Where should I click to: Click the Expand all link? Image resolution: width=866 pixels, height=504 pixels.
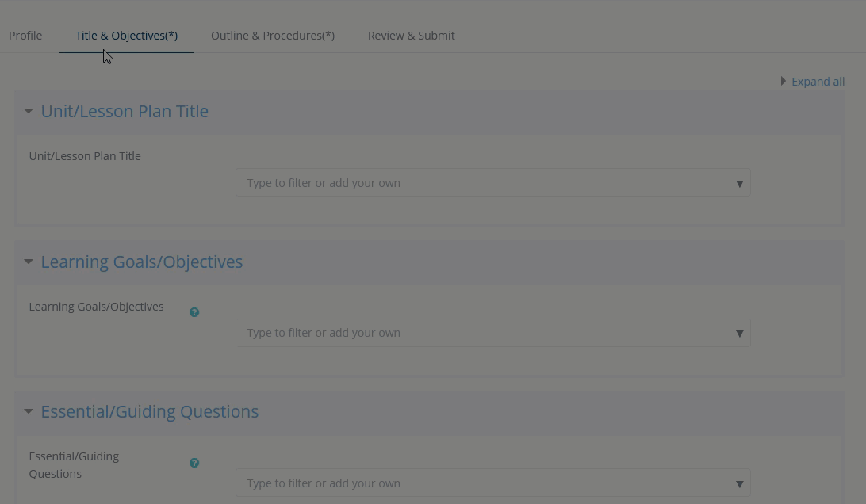(818, 82)
